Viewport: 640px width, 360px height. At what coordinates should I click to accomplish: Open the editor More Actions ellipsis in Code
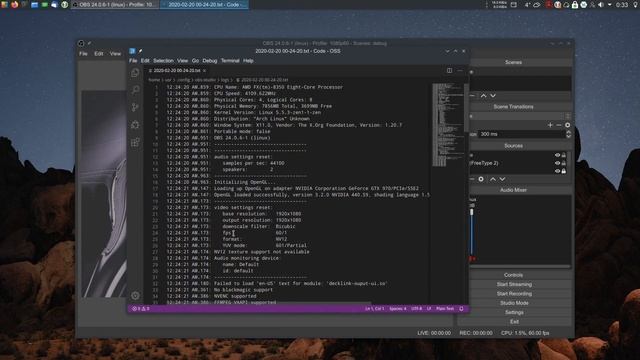pyautogui.click(x=460, y=70)
